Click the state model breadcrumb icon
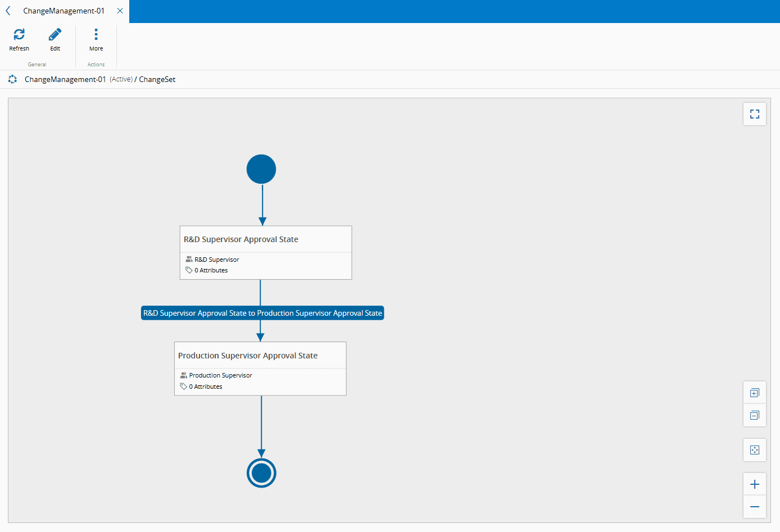 (12, 79)
